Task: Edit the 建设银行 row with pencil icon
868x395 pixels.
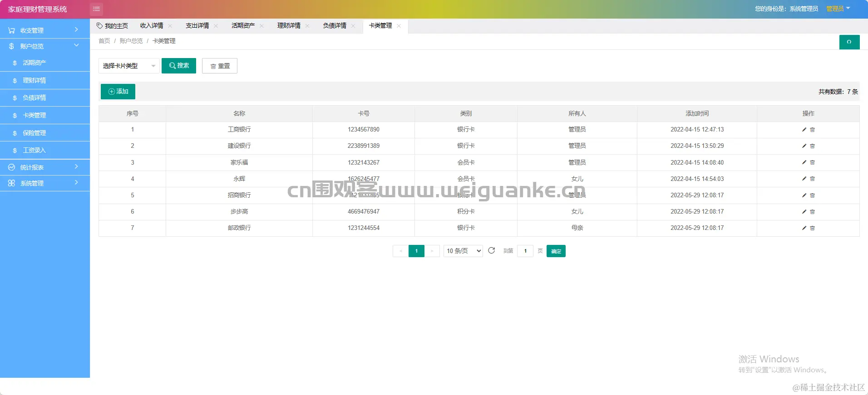Action: coord(804,146)
